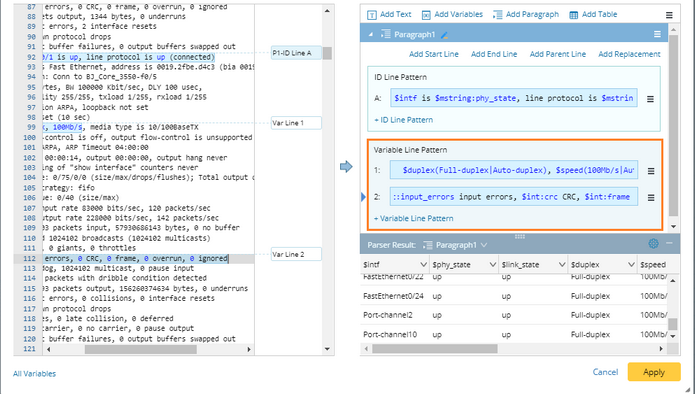Open the Paragraph1 header menu icon
This screenshot has width=695, height=394.
click(x=657, y=34)
